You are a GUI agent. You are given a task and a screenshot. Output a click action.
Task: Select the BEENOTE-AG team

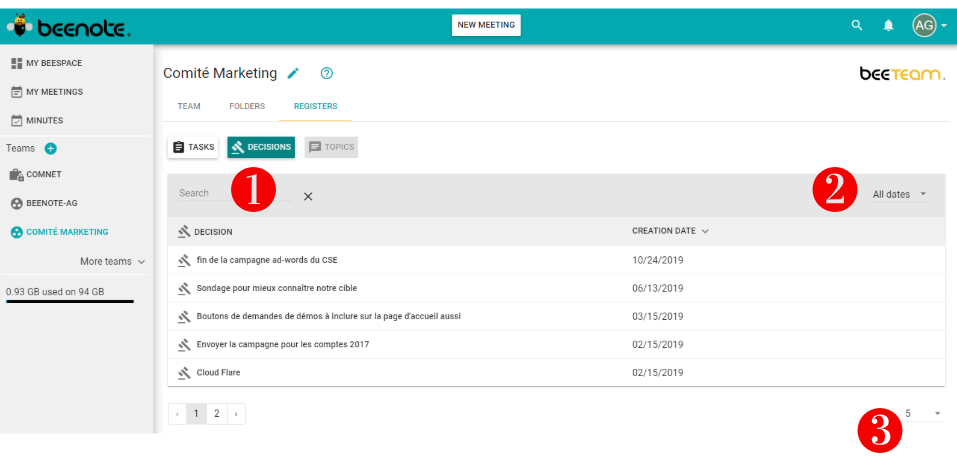[x=45, y=203]
